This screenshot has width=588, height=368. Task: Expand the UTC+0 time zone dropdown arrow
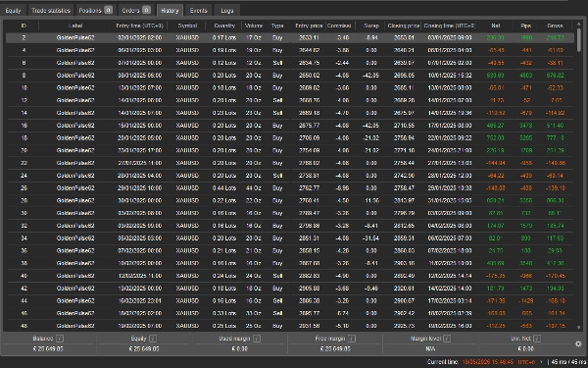tap(541, 362)
